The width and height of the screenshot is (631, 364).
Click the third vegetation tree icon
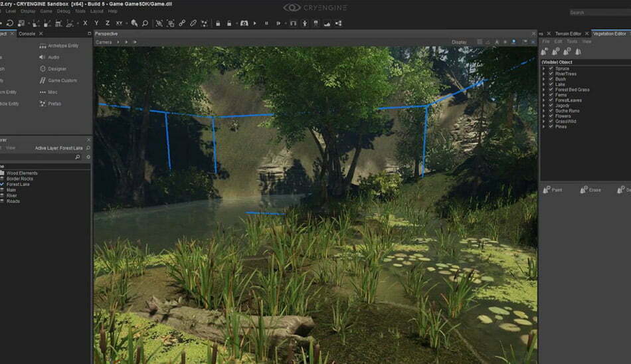tap(567, 52)
